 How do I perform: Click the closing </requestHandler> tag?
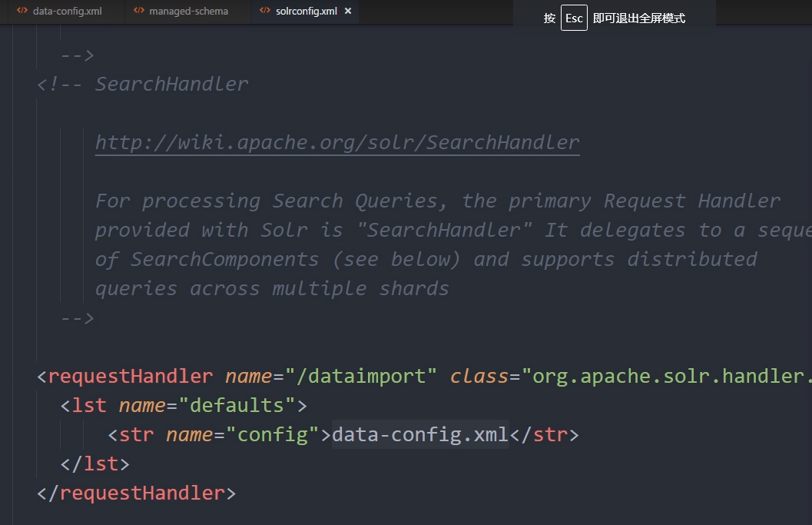point(136,493)
